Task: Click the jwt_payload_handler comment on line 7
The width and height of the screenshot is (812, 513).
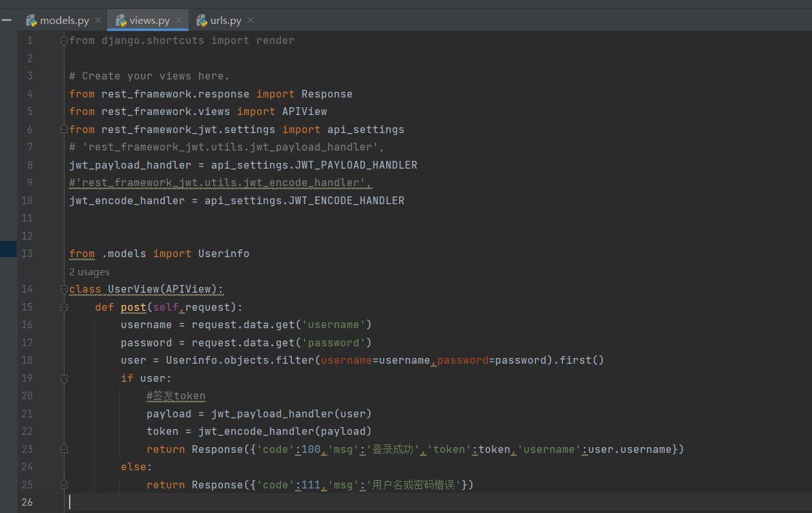Action: pyautogui.click(x=227, y=147)
